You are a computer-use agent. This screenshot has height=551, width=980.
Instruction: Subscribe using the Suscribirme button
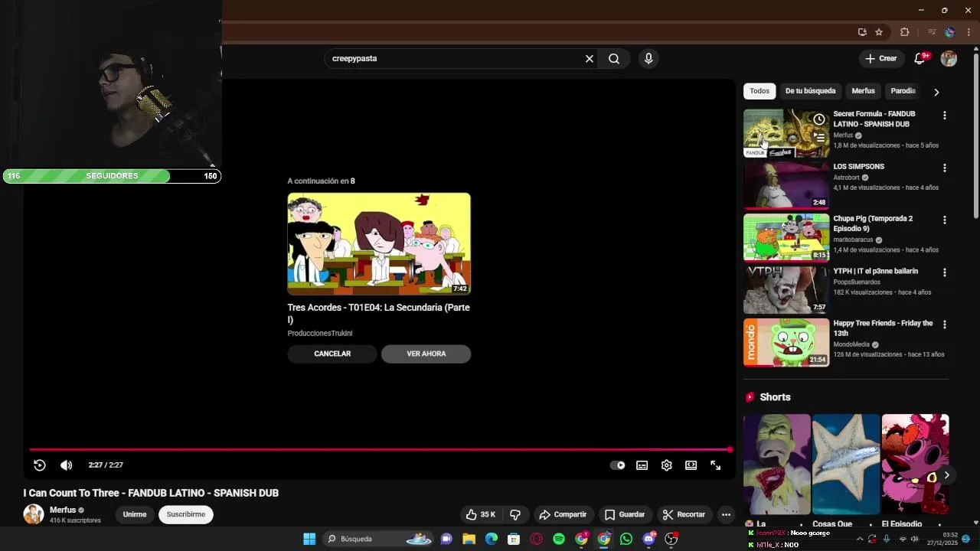point(186,514)
